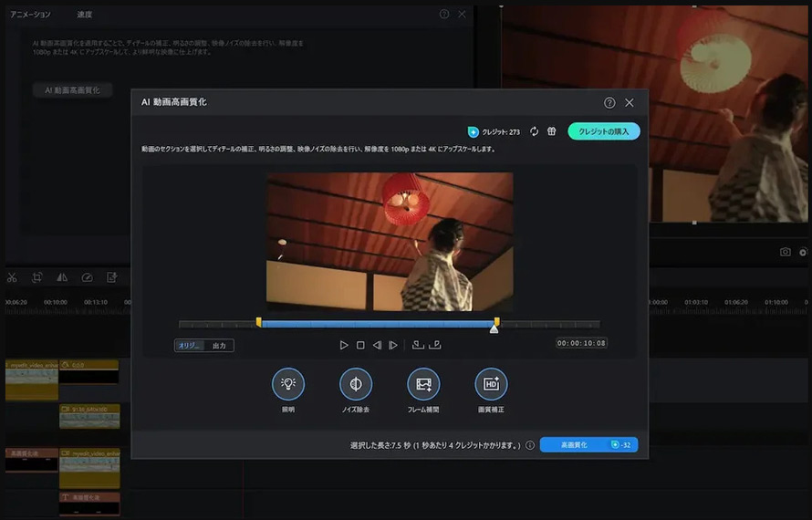Viewport: 812px width, 520px height.
Task: Click the blue selected range bar
Action: 377,324
